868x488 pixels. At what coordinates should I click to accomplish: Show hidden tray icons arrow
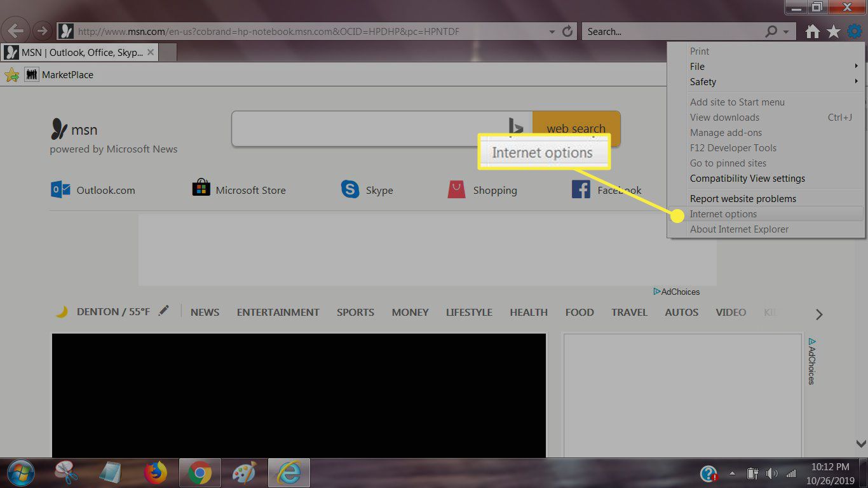click(732, 474)
